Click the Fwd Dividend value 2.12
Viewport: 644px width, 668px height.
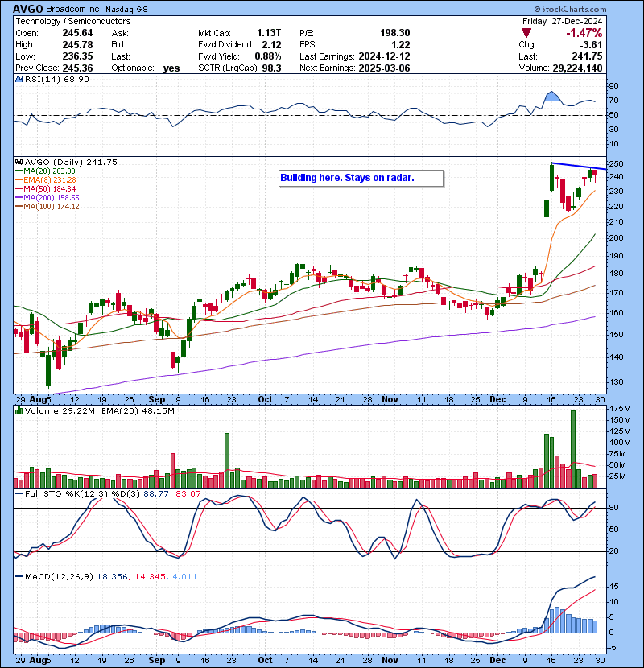[x=271, y=45]
